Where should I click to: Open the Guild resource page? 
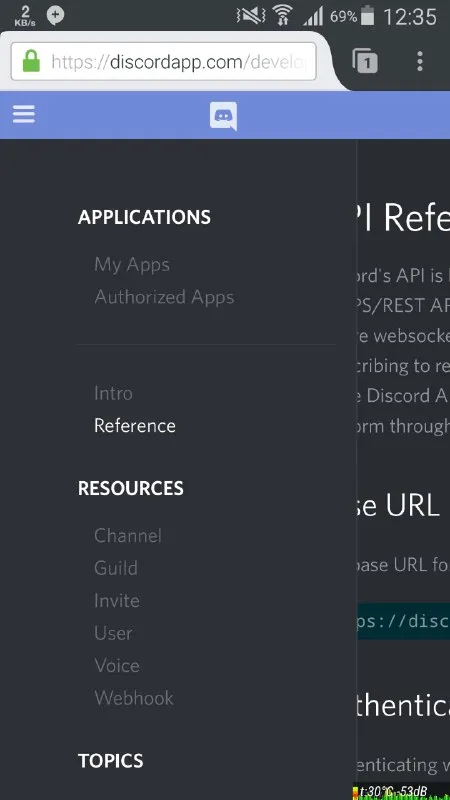116,568
